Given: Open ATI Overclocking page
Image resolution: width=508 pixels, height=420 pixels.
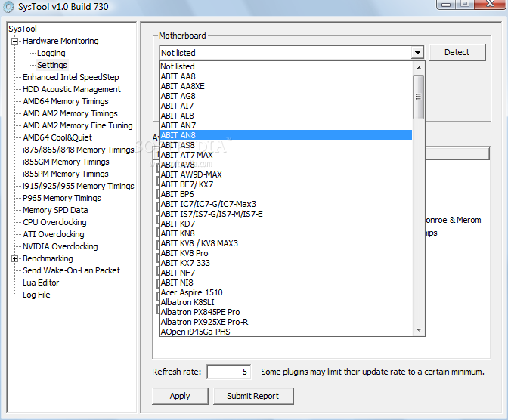Looking at the screenshot, I should coord(54,234).
